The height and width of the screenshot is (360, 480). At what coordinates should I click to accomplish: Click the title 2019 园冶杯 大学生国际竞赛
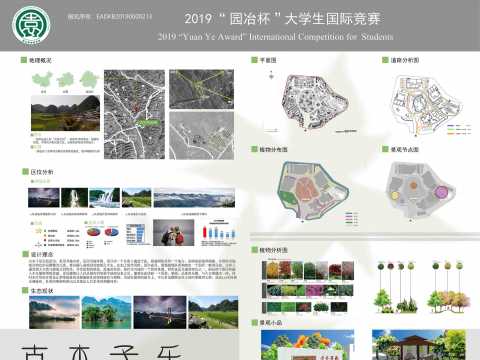pyautogui.click(x=282, y=19)
